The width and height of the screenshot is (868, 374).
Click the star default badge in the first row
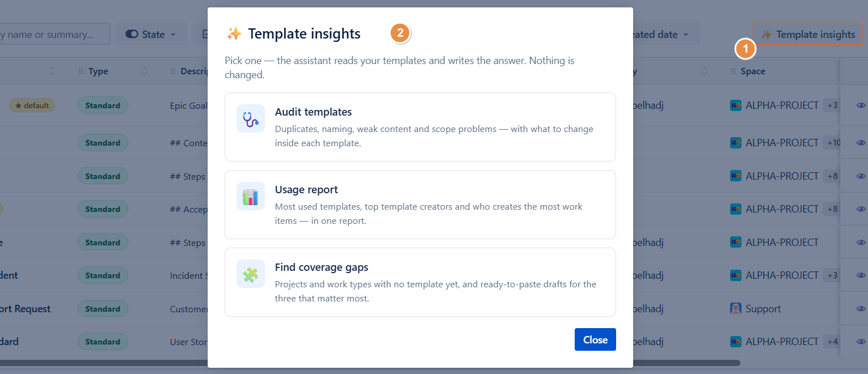[x=32, y=105]
